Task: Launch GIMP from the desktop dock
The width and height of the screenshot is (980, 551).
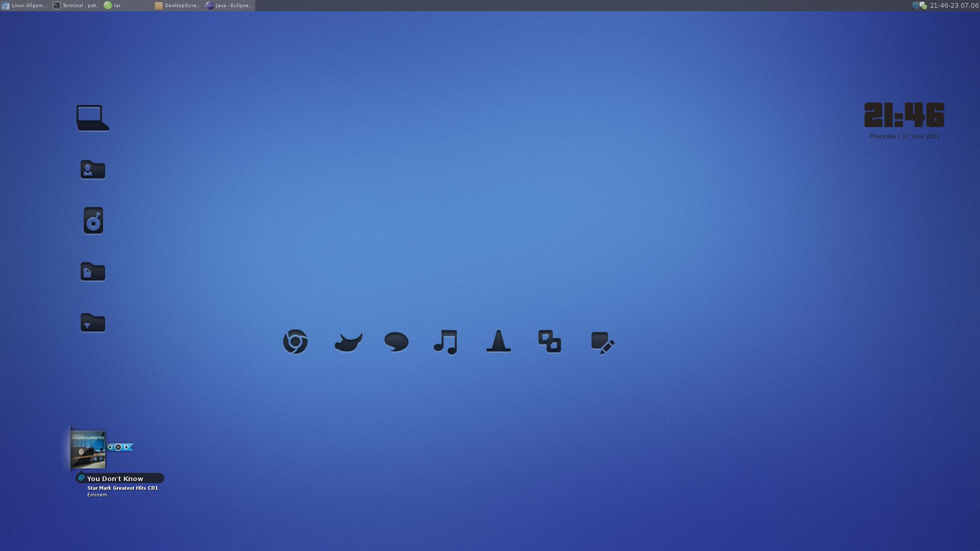Action: pos(348,342)
